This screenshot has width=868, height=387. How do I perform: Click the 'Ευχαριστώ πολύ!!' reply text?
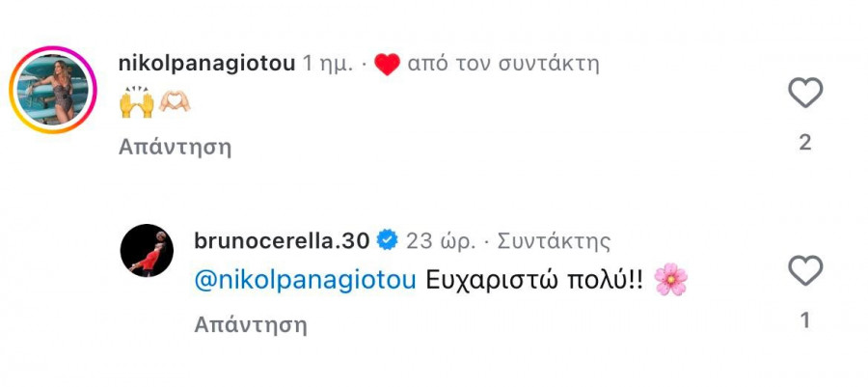pyautogui.click(x=532, y=280)
